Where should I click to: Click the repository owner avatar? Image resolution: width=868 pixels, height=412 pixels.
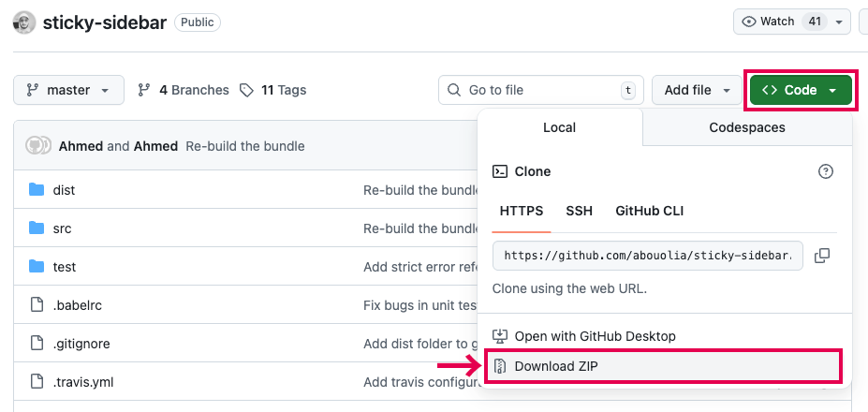(24, 22)
